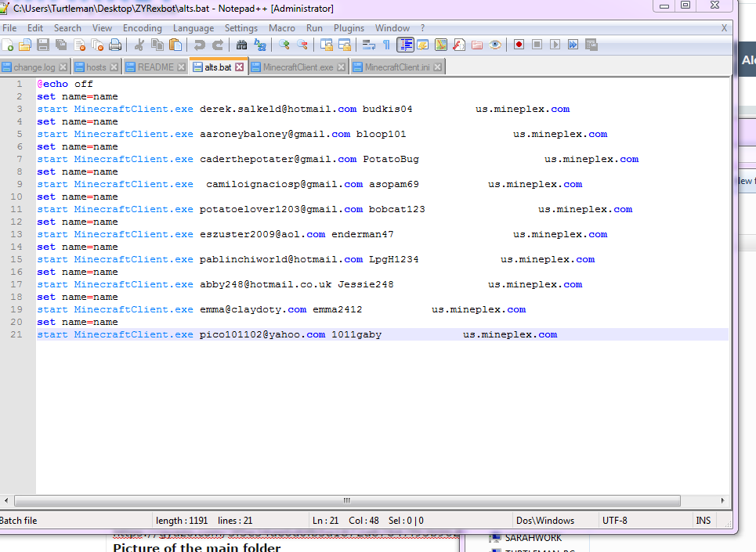The image size is (756, 552).
Task: Close document with menu bar X
Action: coord(724,28)
